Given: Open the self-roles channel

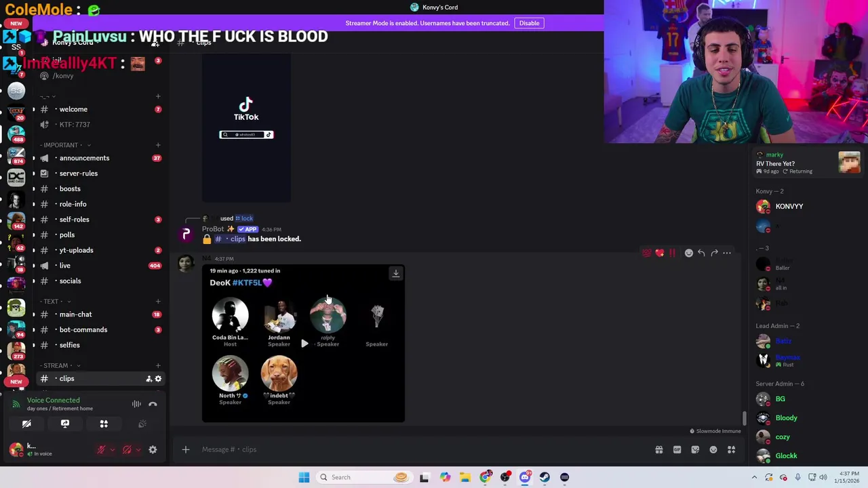Looking at the screenshot, I should (98, 220).
